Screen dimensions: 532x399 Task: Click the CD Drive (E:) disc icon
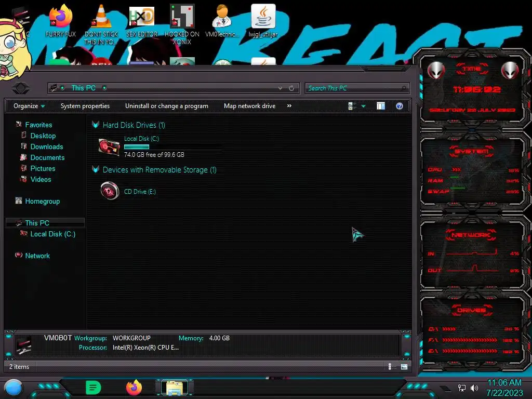click(x=110, y=191)
